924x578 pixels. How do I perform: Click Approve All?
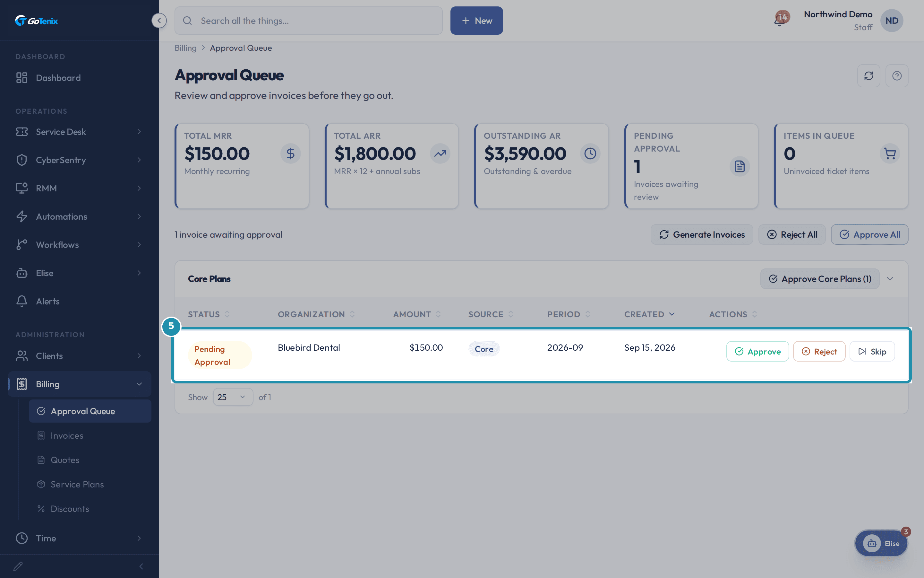[x=869, y=235]
